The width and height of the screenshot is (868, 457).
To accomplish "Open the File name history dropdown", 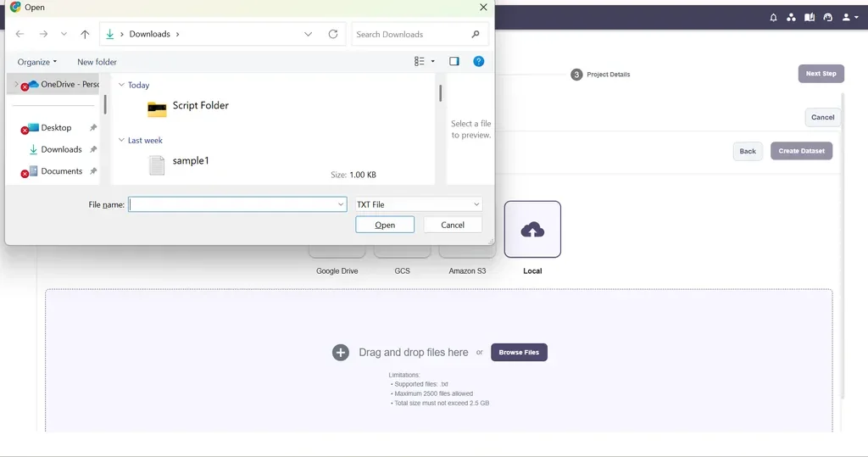I will click(x=341, y=204).
